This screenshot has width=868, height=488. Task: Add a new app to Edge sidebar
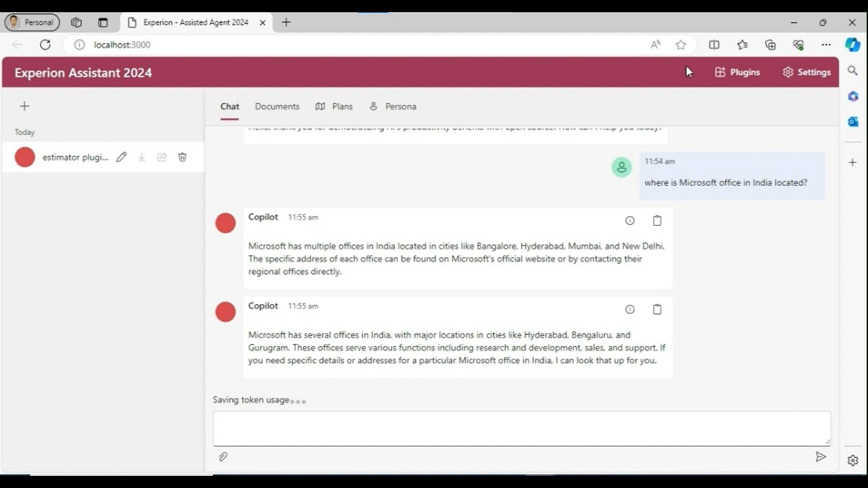point(853,163)
